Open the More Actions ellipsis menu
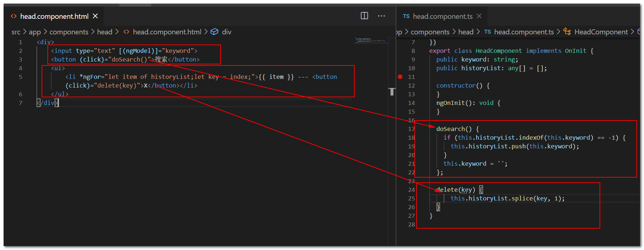 [x=381, y=16]
